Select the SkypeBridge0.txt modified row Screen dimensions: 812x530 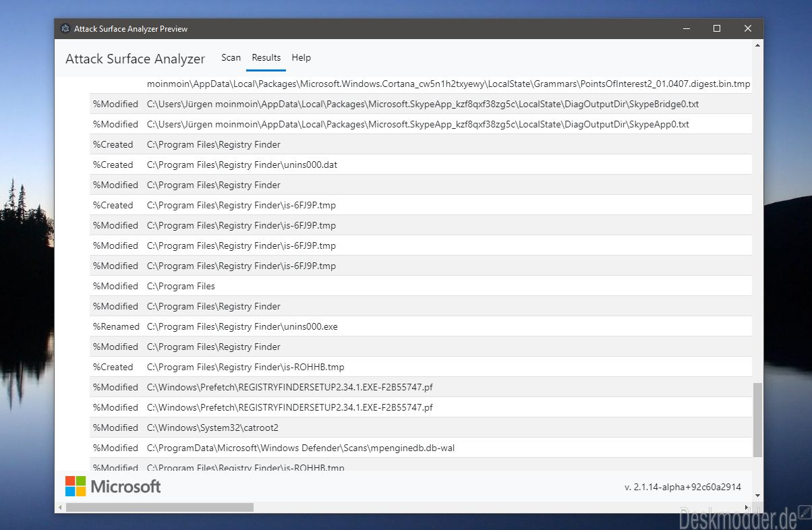[x=421, y=104]
